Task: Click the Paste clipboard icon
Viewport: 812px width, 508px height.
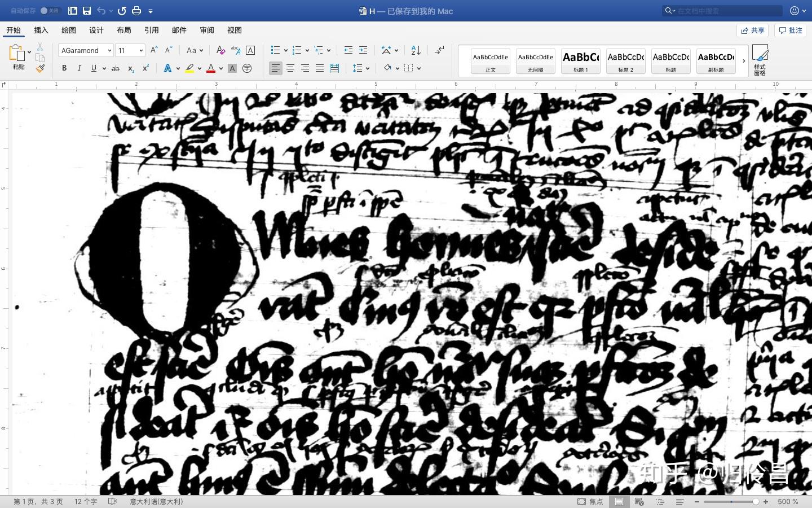Action: click(17, 52)
